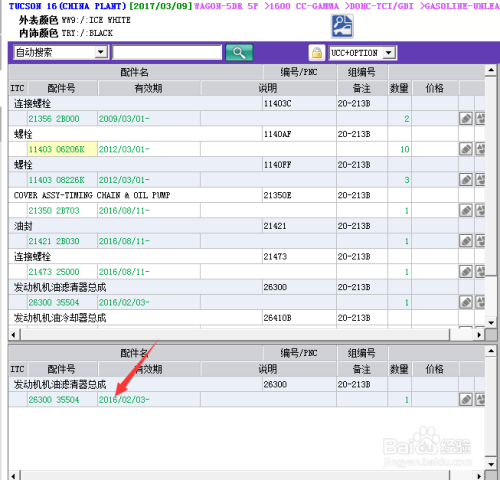Click eraser icon for part 11403 08226K

coord(466,180)
